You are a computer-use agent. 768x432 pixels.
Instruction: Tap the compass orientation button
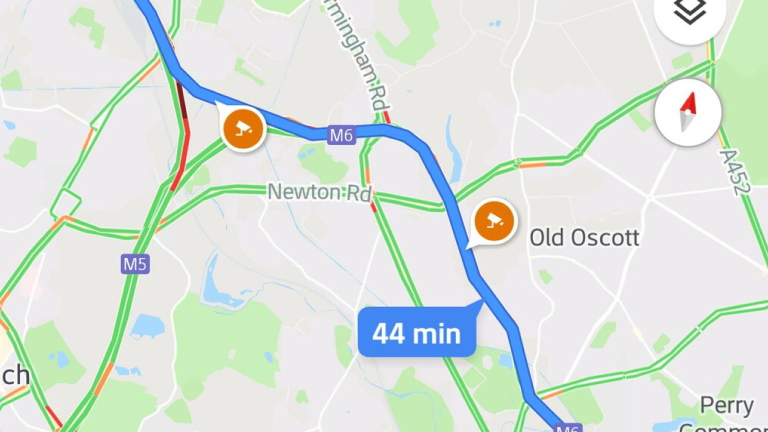[x=688, y=112]
